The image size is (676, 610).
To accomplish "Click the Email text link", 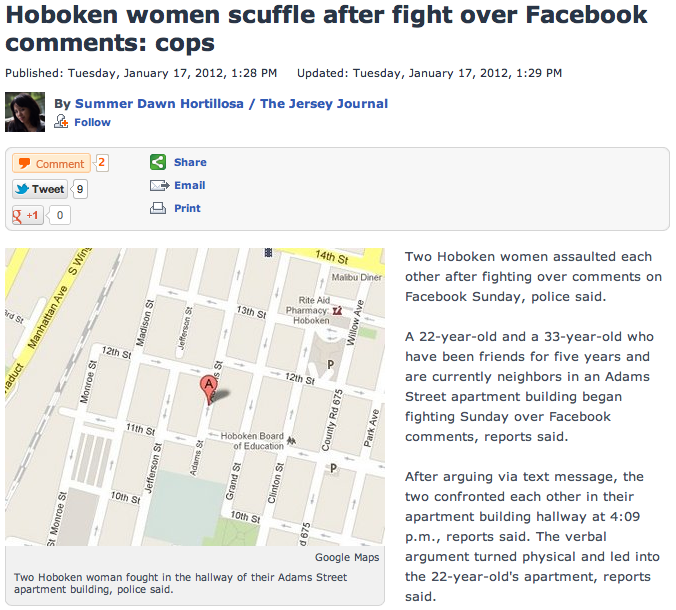I will [x=190, y=185].
